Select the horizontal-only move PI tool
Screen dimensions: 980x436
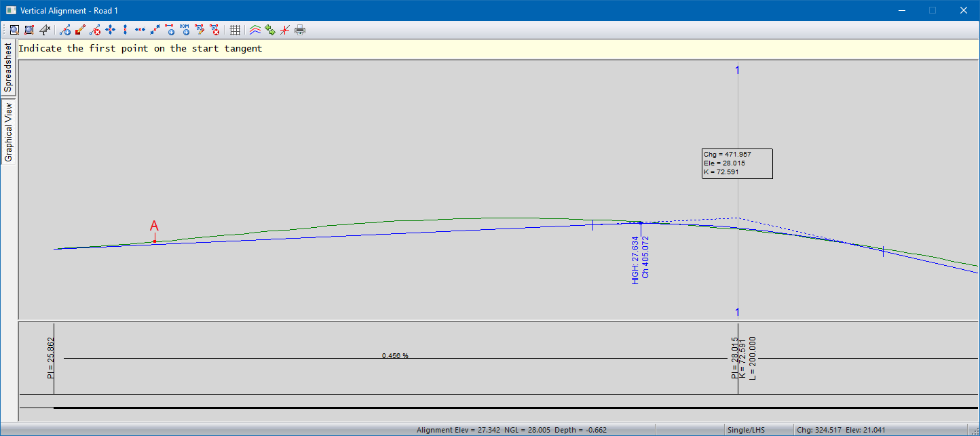140,30
